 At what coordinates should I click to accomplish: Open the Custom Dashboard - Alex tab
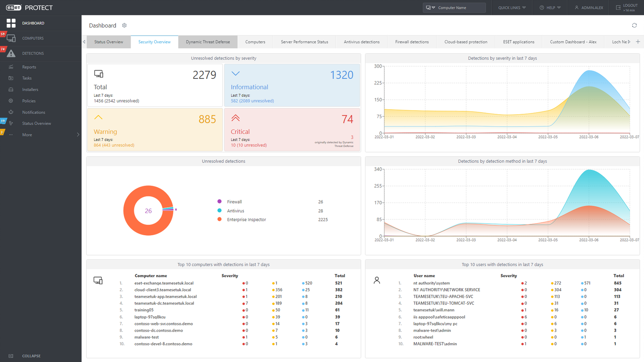point(573,42)
